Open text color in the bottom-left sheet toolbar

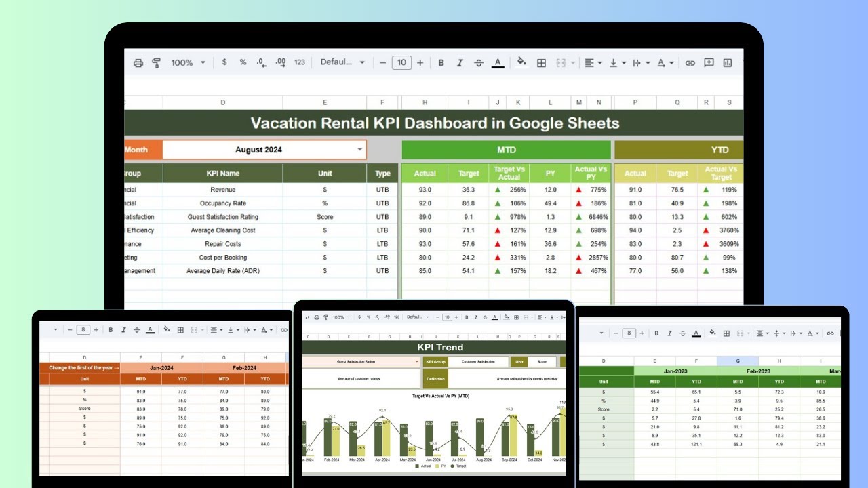(x=151, y=330)
